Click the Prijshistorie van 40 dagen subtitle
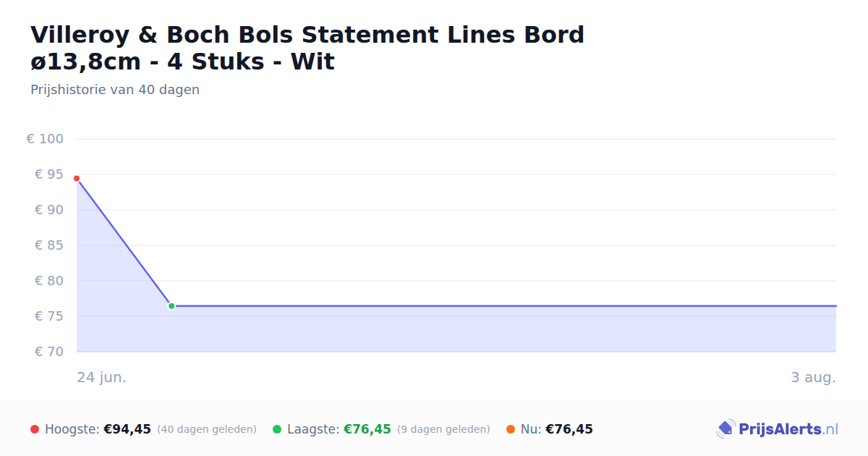Image resolution: width=868 pixels, height=456 pixels. (115, 90)
